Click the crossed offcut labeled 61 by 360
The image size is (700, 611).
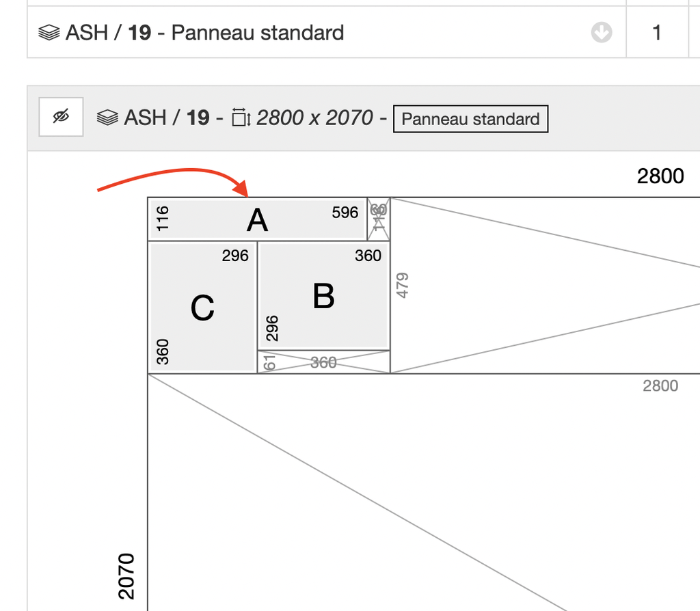[323, 362]
